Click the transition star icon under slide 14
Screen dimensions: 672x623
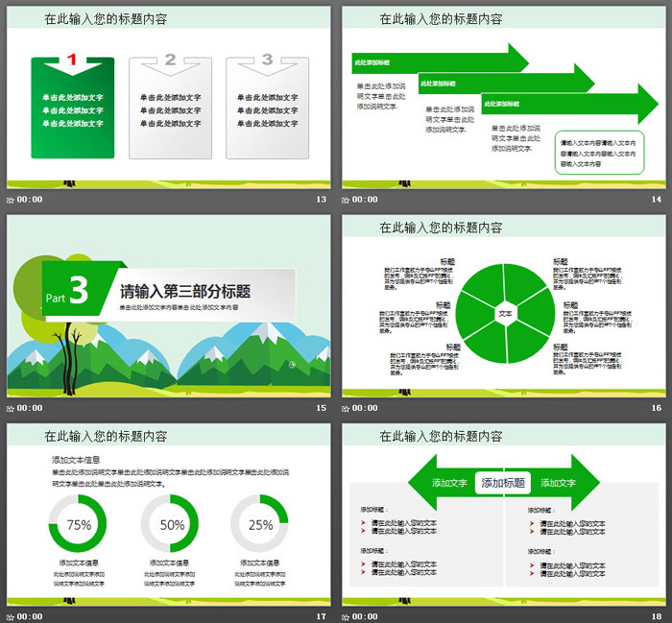coord(347,200)
